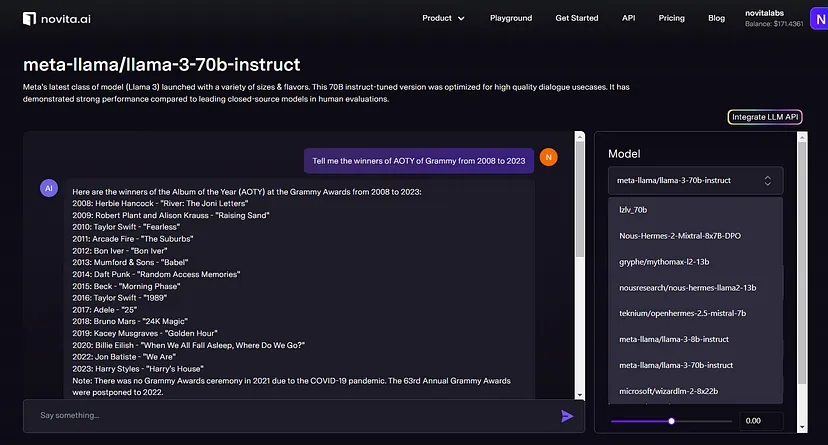Click chat scrollbar up arrow

click(x=580, y=137)
